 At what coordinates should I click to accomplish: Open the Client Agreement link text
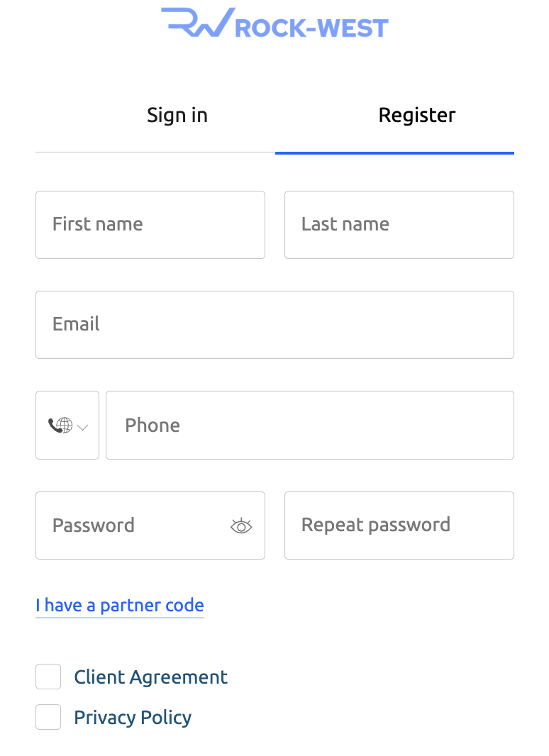pyautogui.click(x=150, y=677)
